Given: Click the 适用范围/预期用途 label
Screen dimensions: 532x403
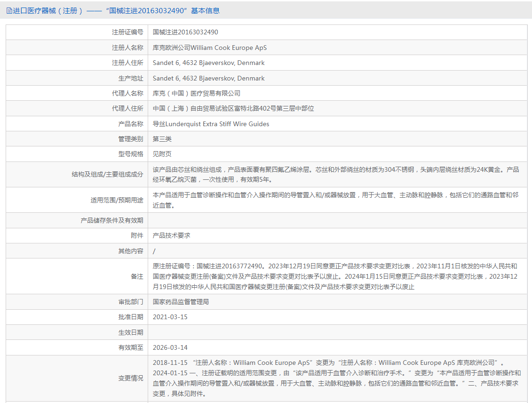Looking at the screenshot, I should click(117, 200).
